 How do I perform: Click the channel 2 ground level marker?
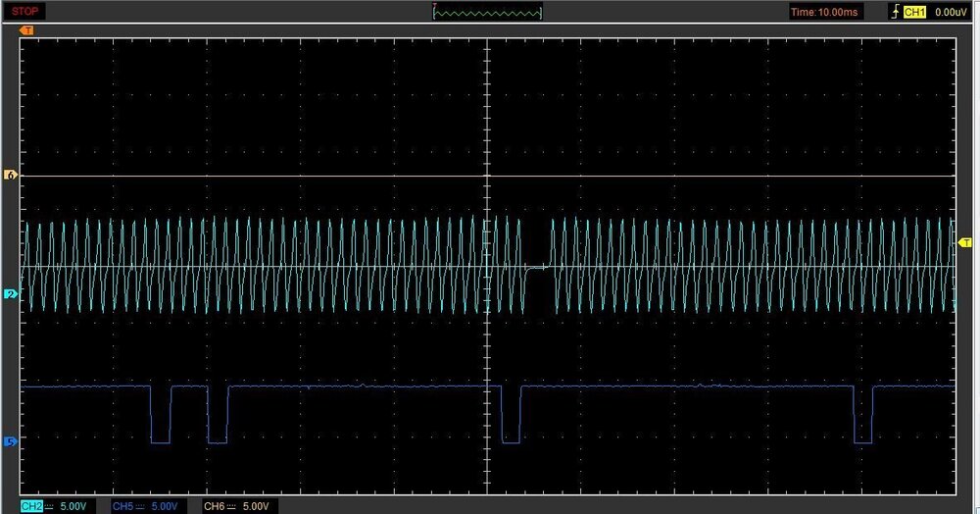click(x=12, y=293)
